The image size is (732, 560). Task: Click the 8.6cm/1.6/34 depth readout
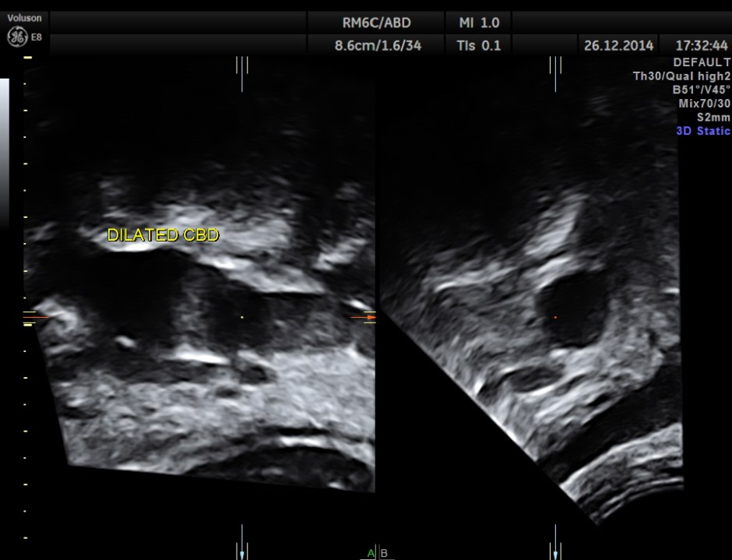[378, 45]
